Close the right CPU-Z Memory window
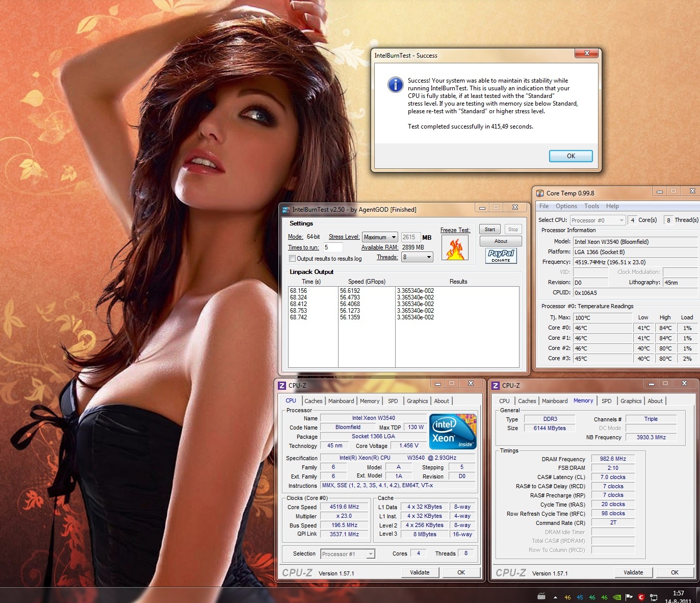Viewport: 700px width, 603px height. [684, 383]
